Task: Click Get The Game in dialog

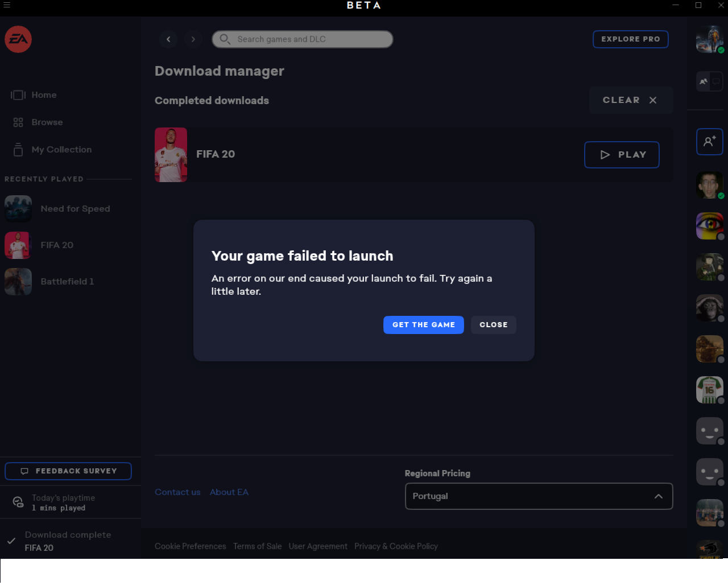Action: [x=424, y=325]
